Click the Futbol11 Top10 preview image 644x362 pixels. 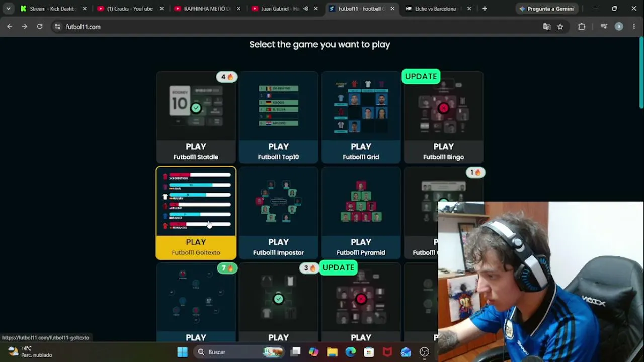coord(278,106)
